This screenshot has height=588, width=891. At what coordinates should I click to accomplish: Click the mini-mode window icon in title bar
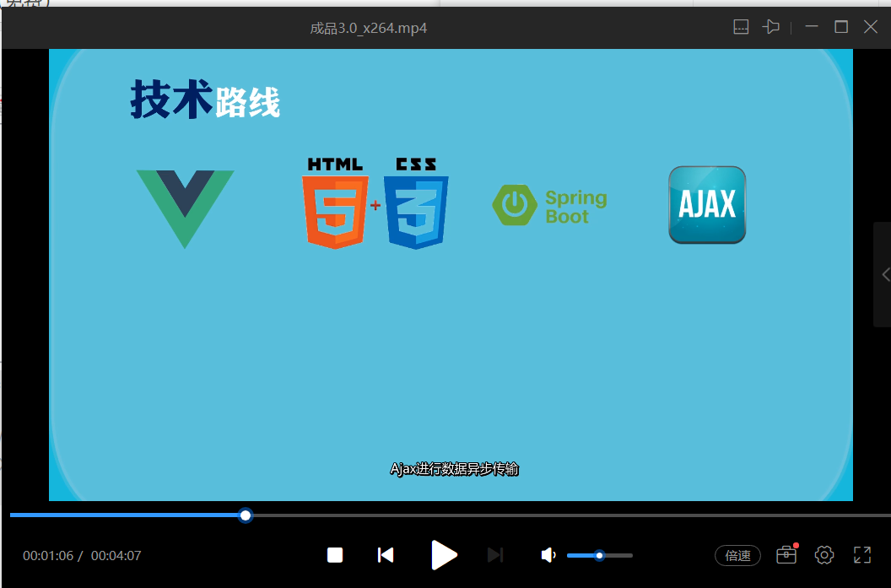pos(741,27)
